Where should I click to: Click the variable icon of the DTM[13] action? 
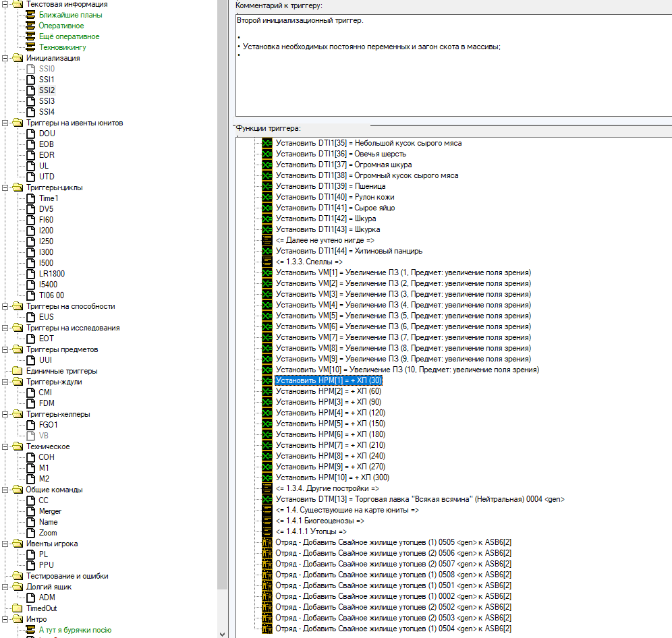267,499
